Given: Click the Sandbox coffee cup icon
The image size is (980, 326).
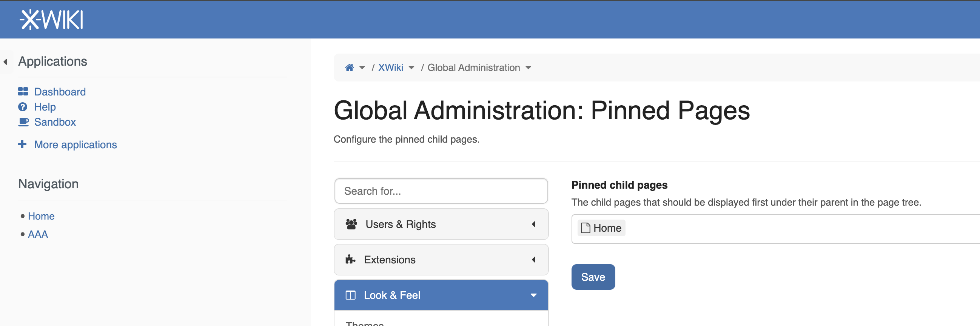Looking at the screenshot, I should (x=23, y=122).
